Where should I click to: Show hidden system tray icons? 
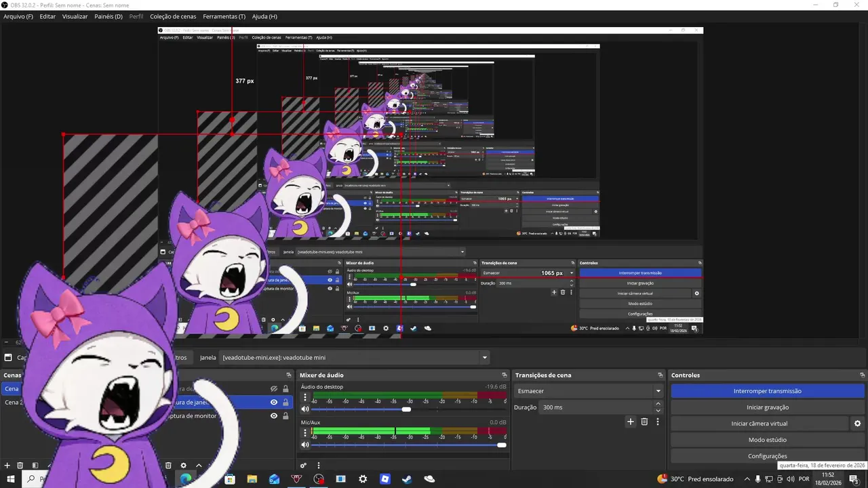click(746, 479)
